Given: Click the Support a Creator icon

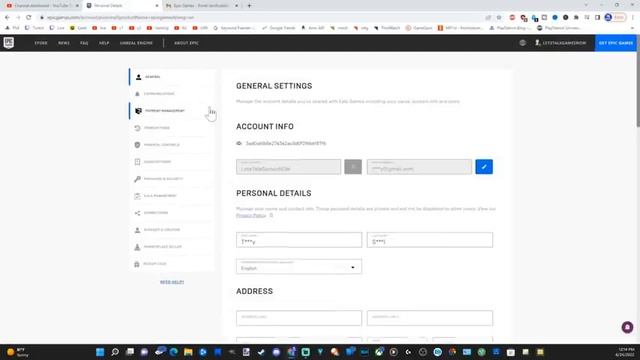Looking at the screenshot, I should [138, 230].
